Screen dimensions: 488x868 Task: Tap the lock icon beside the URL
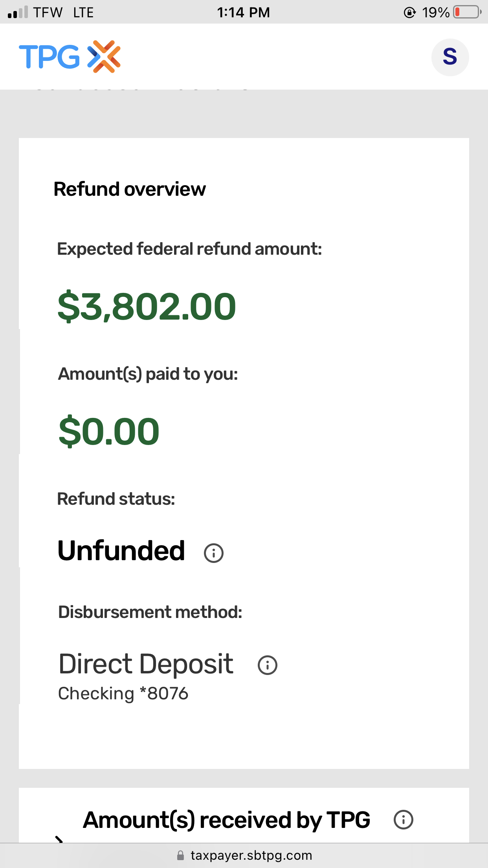(x=181, y=855)
